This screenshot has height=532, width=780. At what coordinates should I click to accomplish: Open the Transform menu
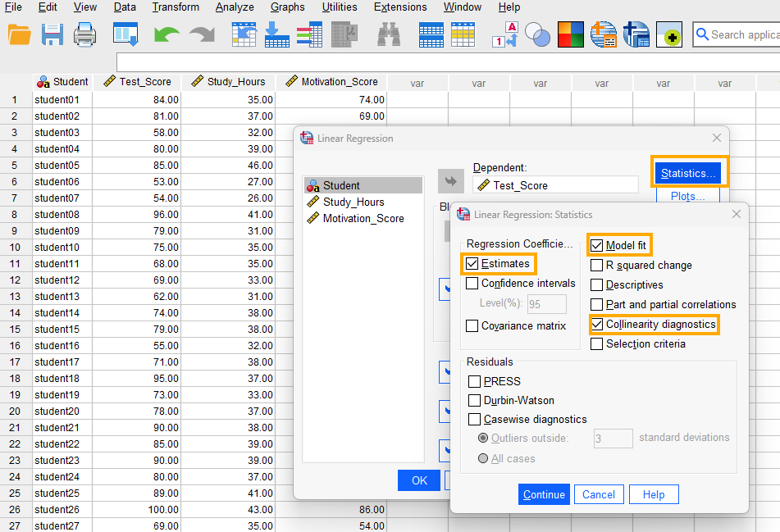coord(176,7)
